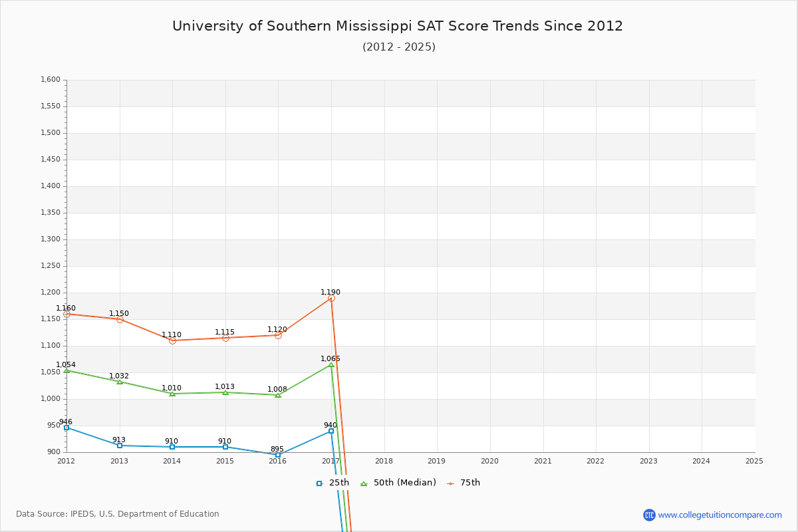Click the 2017 75th percentile point 1,190

(331, 298)
